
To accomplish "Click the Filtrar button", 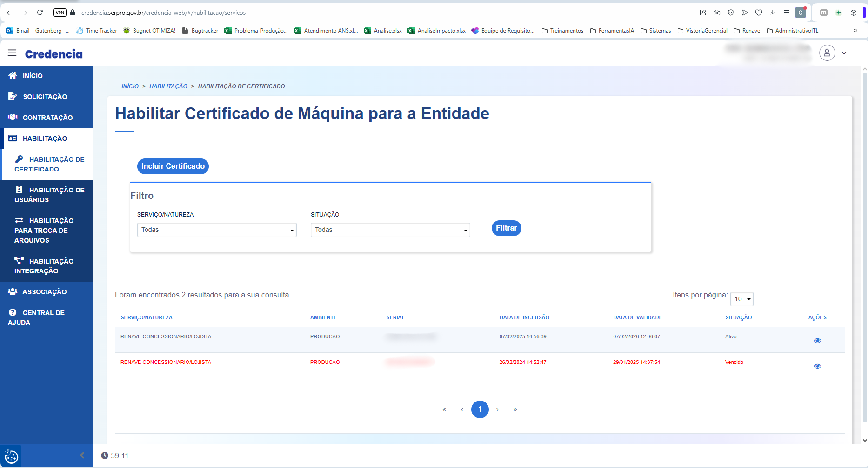I will (506, 228).
